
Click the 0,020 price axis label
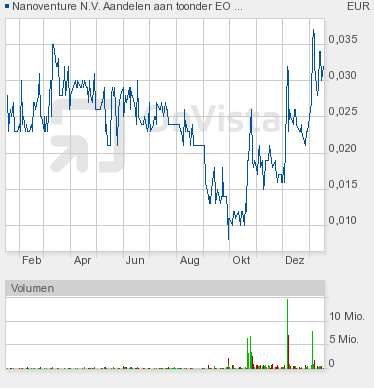pos(343,148)
